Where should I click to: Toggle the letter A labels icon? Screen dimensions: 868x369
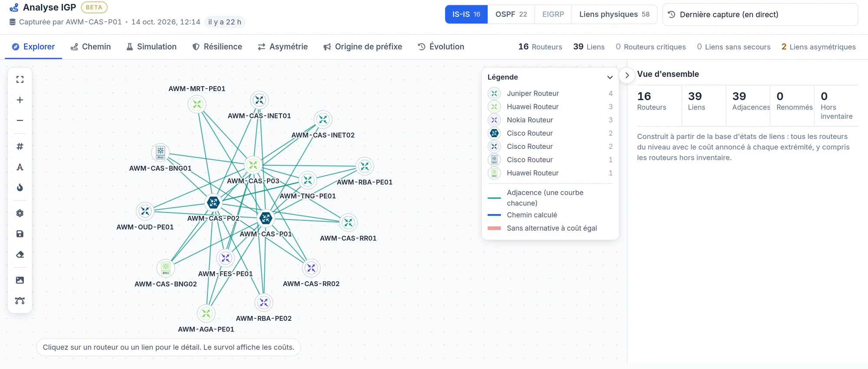point(20,167)
